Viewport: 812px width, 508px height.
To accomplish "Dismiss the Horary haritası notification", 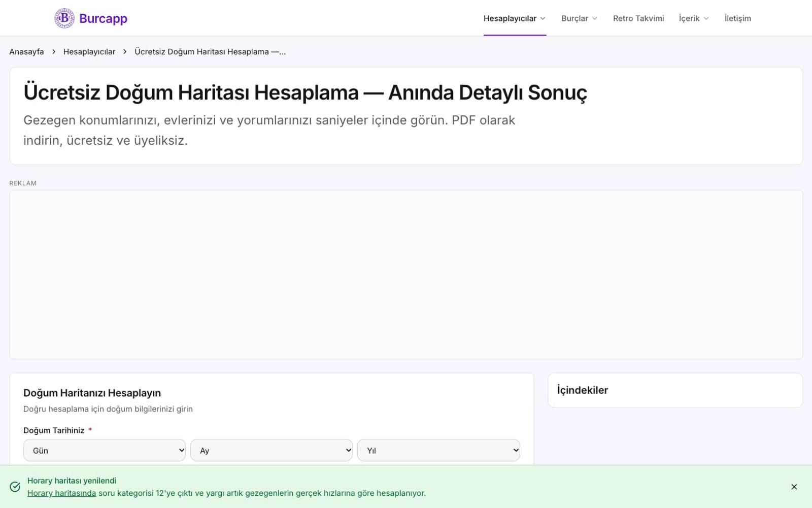I will [x=794, y=487].
